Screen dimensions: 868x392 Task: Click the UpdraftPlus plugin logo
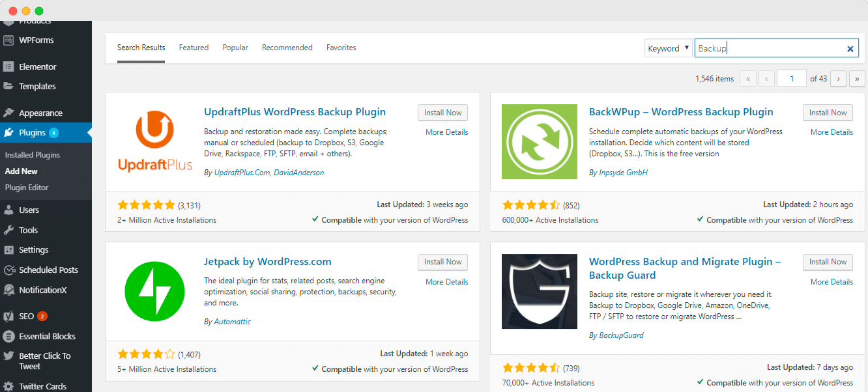(x=155, y=141)
